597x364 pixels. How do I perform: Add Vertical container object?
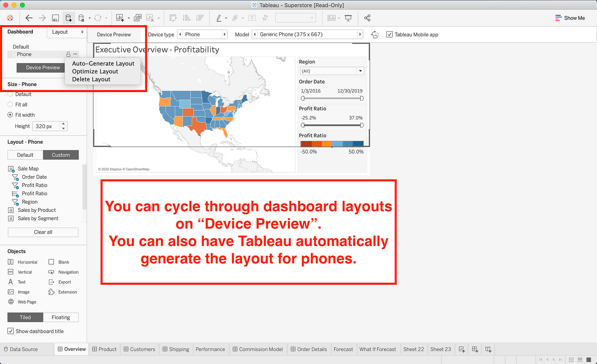20,272
